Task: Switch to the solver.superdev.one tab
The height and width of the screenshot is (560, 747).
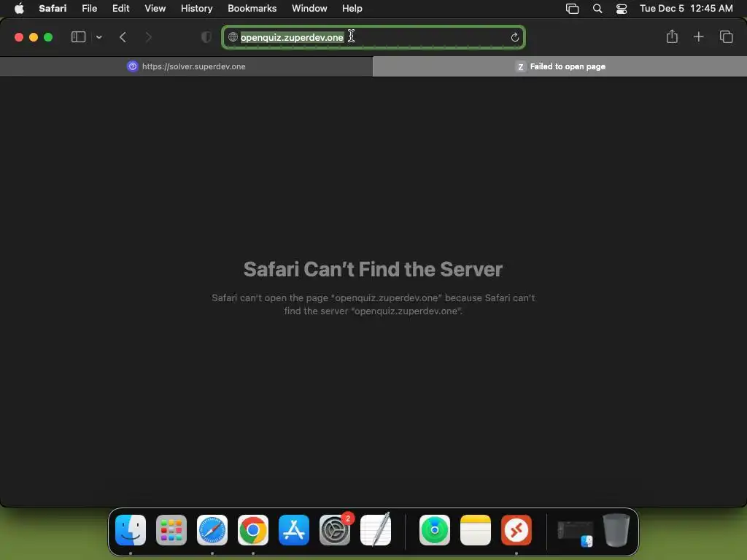Action: [186, 66]
